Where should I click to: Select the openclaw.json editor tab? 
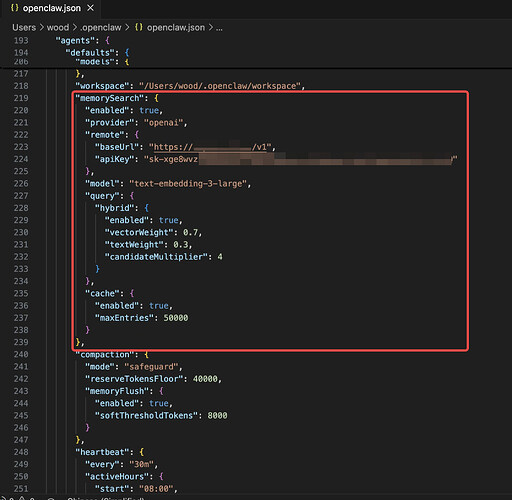(x=52, y=8)
